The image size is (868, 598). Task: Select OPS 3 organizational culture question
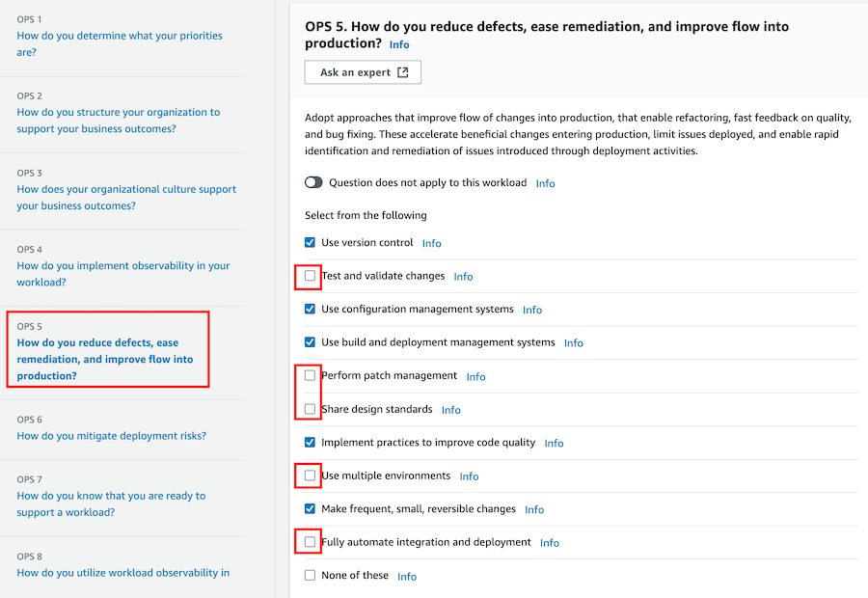[126, 197]
